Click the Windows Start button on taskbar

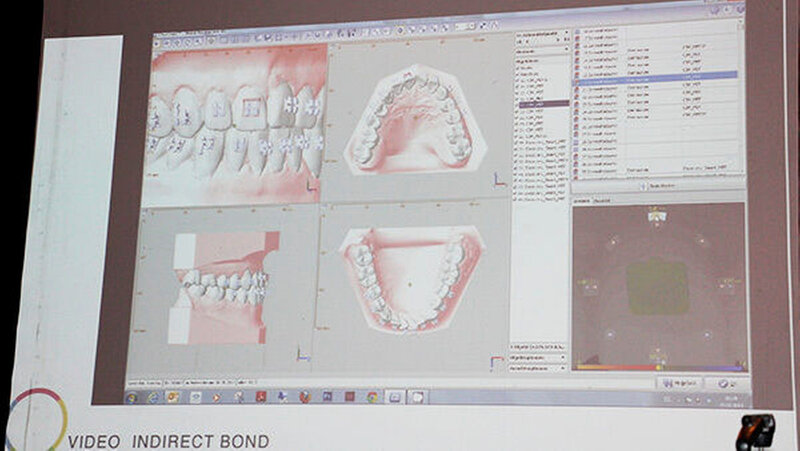coord(133,397)
